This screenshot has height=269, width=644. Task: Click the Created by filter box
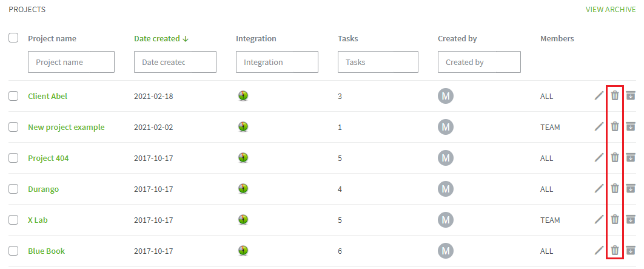479,62
